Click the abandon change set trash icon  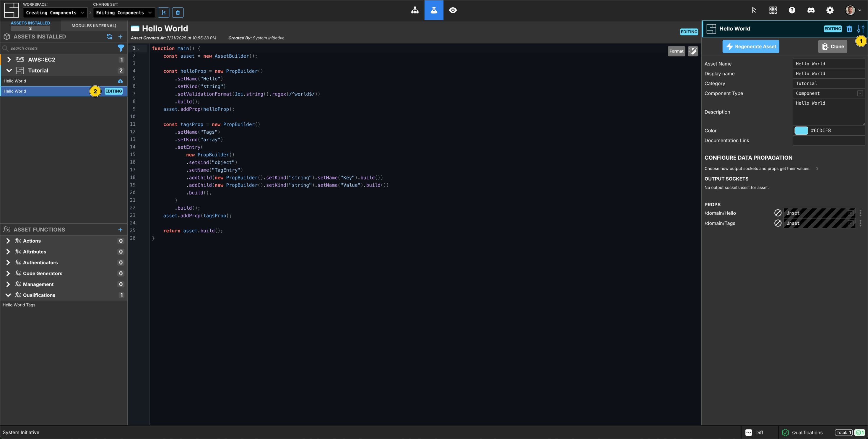(x=178, y=13)
